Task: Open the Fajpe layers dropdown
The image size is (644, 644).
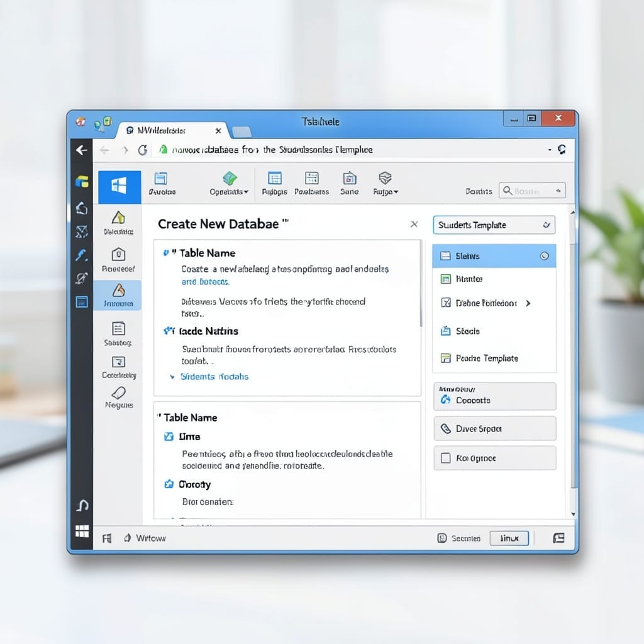Action: pyautogui.click(x=386, y=184)
